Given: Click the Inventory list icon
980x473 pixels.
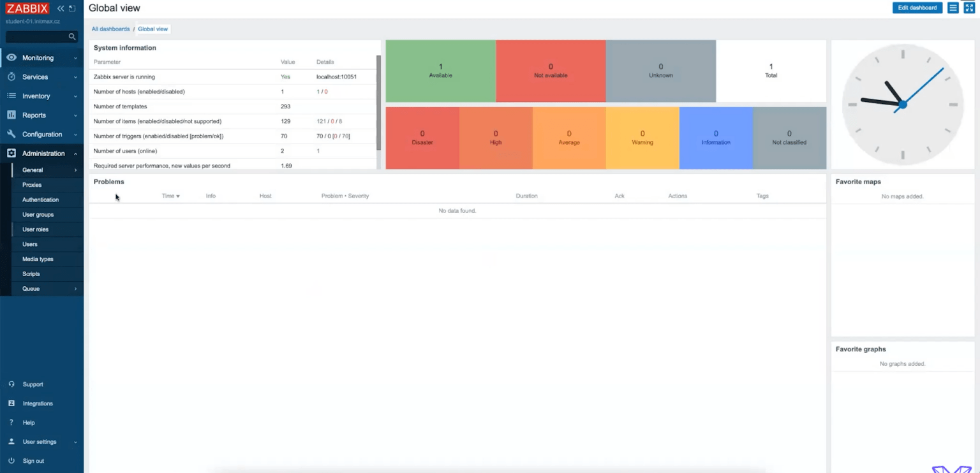Looking at the screenshot, I should tap(11, 96).
